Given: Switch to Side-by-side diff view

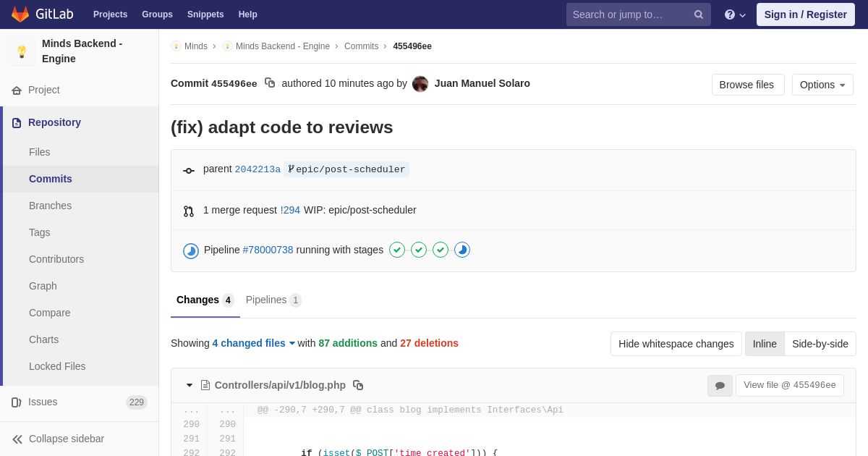Looking at the screenshot, I should click(x=820, y=344).
